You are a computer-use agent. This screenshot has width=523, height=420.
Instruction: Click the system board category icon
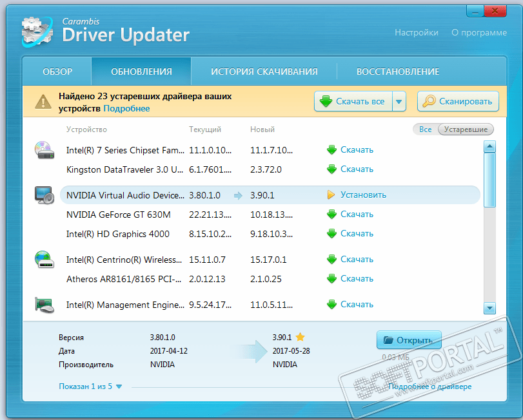[x=44, y=305]
